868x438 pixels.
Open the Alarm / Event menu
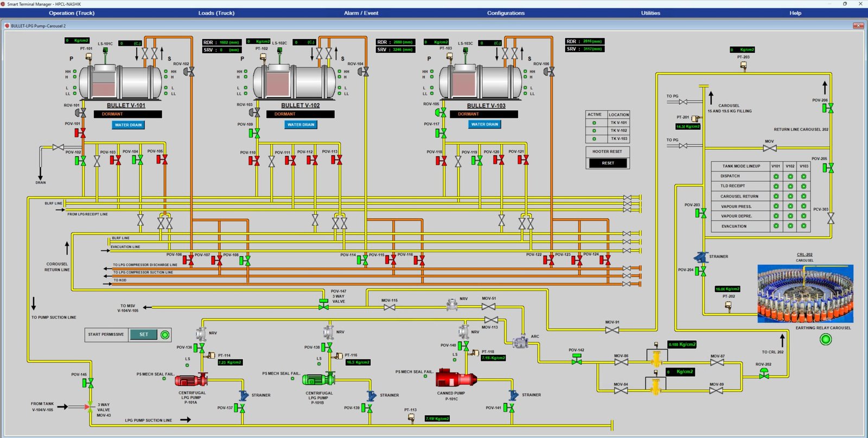[361, 13]
